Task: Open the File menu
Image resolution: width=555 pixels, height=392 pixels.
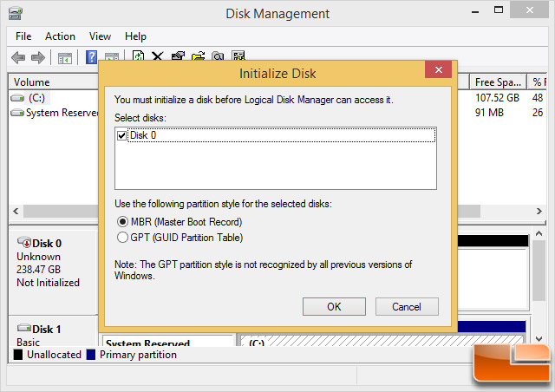Action: (x=23, y=36)
